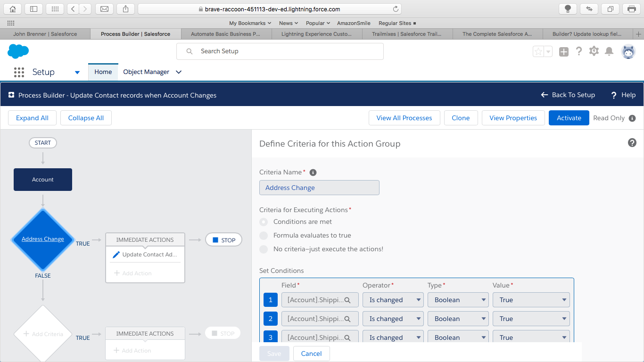Click the favorites star icon
The image size is (644, 362).
(538, 51)
